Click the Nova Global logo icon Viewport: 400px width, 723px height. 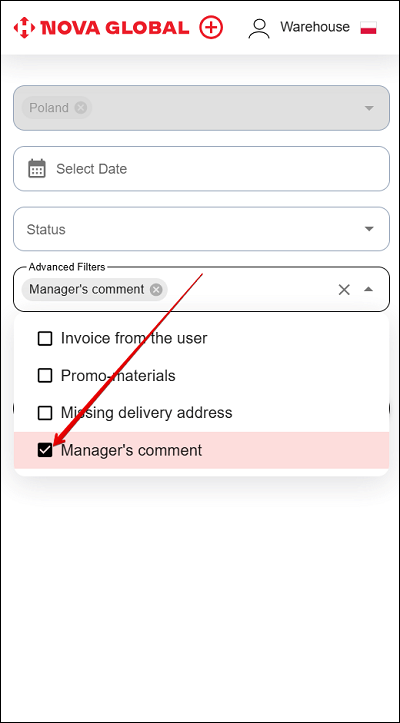click(24, 28)
